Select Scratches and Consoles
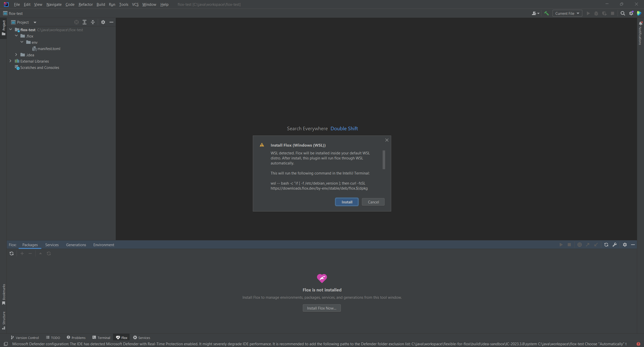Image resolution: width=644 pixels, height=347 pixels. pos(37,68)
